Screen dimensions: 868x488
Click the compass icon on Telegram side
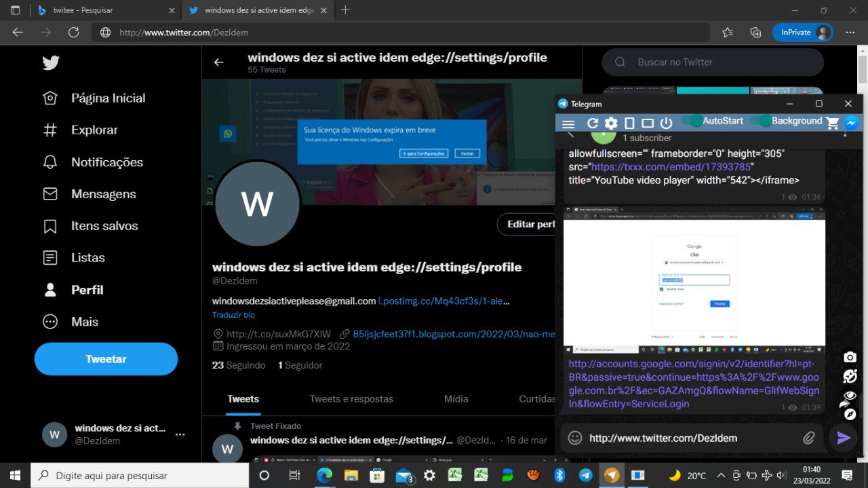[x=850, y=414]
